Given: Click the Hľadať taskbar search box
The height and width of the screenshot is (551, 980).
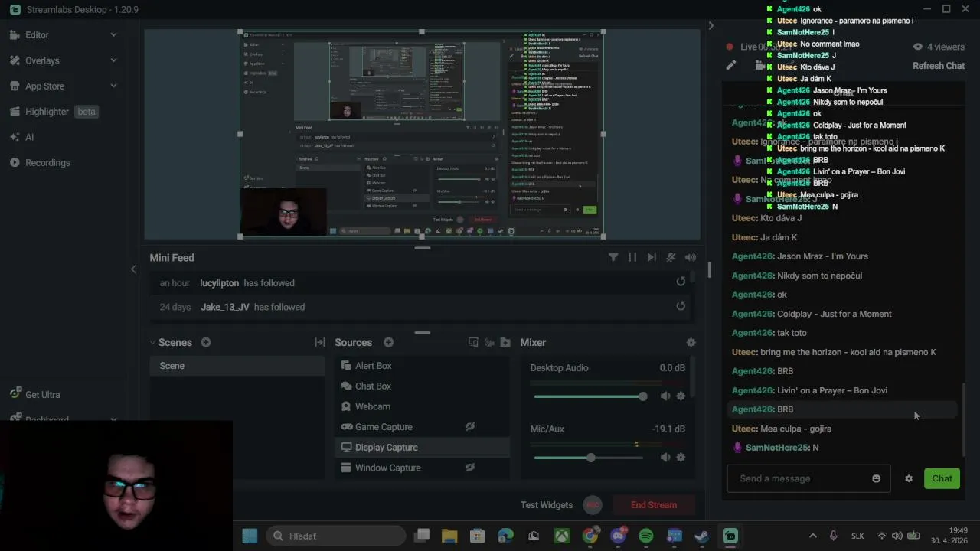Looking at the screenshot, I should click(335, 536).
